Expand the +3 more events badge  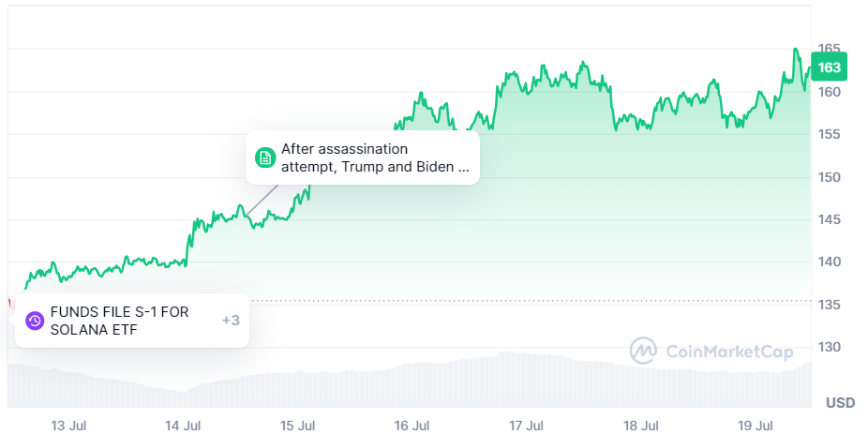pos(231,321)
